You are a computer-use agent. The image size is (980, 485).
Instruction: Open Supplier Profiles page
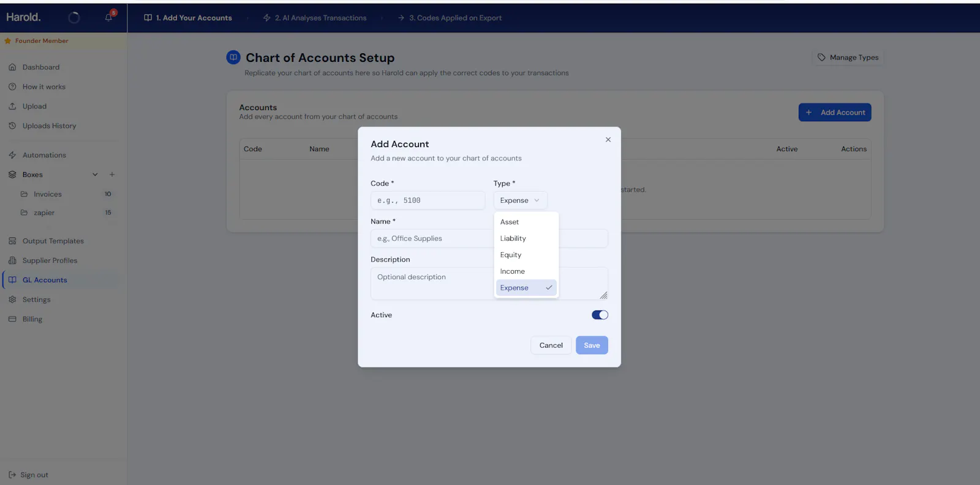pos(50,261)
